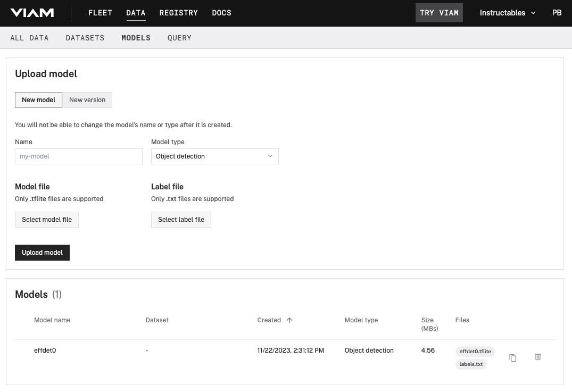572x392 pixels.
Task: Open the PB user profile menu
Action: click(557, 13)
